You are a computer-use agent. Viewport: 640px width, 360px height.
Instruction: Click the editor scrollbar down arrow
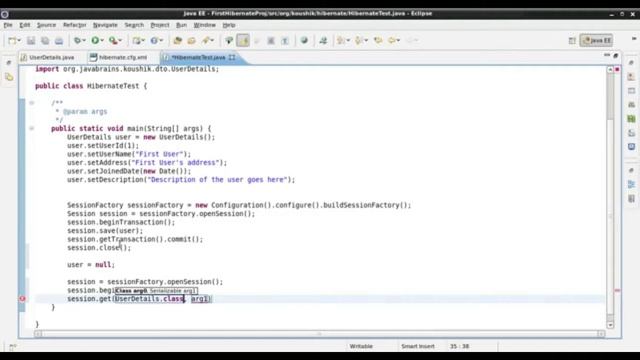pos(610,325)
